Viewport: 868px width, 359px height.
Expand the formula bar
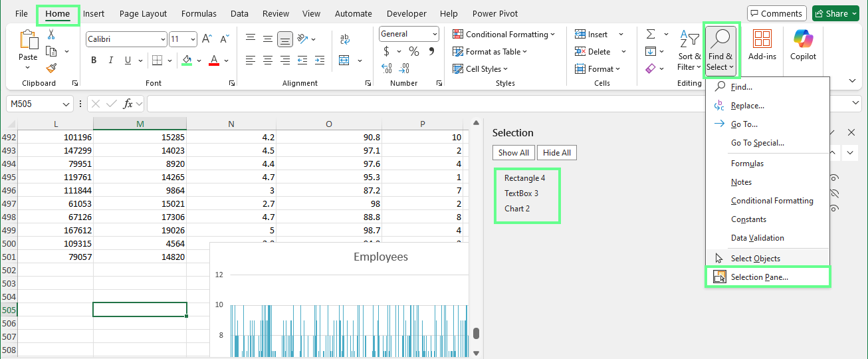pyautogui.click(x=855, y=104)
